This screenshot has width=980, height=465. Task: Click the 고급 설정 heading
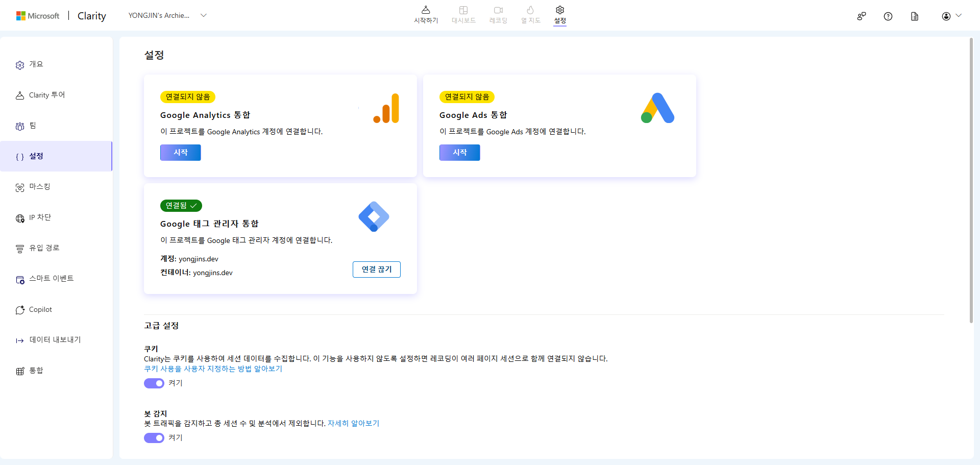(x=161, y=326)
